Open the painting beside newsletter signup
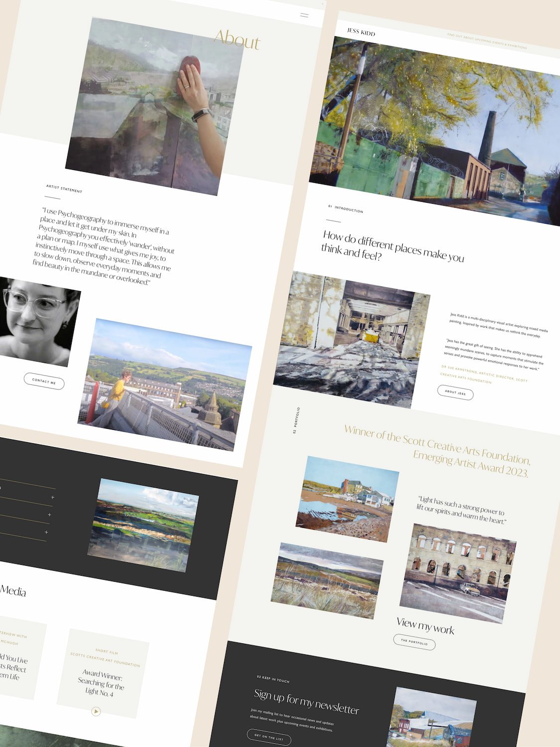This screenshot has height=747, width=560. [x=431, y=717]
